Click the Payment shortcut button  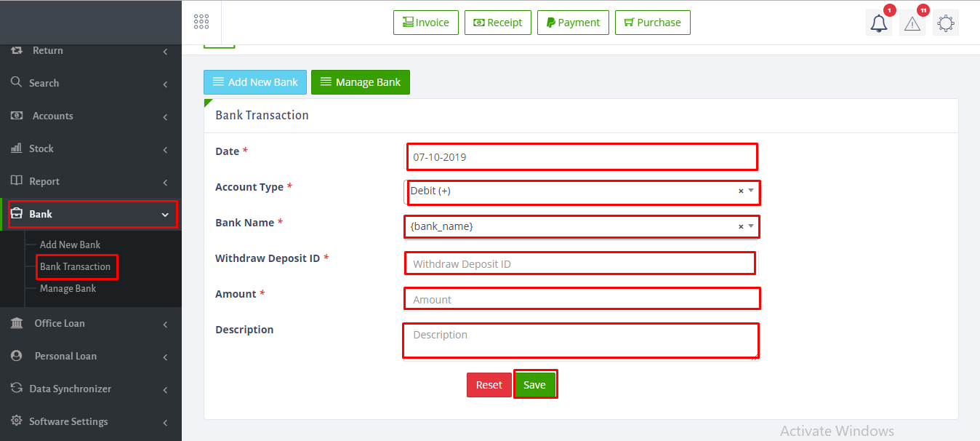click(573, 23)
